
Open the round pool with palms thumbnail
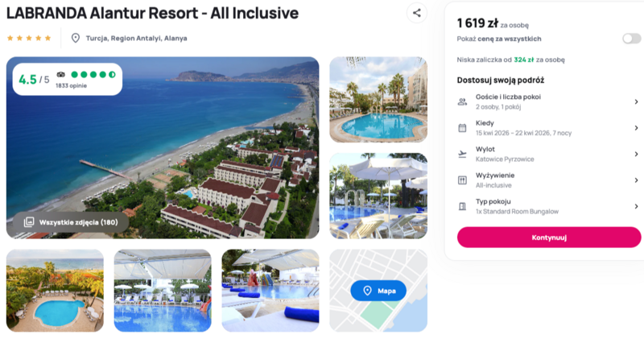378,99
